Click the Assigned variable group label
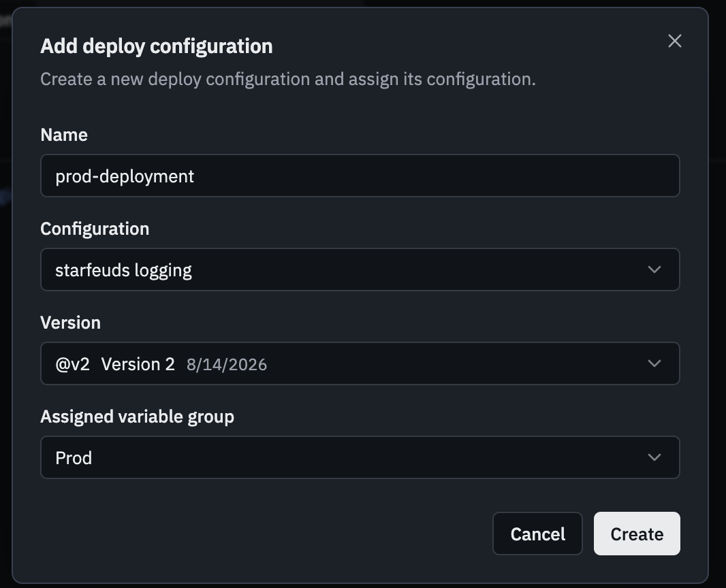 pyautogui.click(x=138, y=416)
